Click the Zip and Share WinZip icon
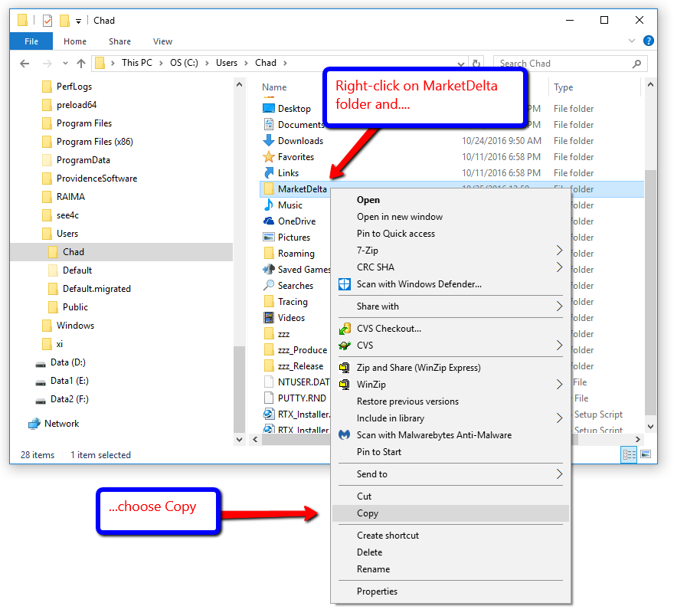 tap(345, 368)
